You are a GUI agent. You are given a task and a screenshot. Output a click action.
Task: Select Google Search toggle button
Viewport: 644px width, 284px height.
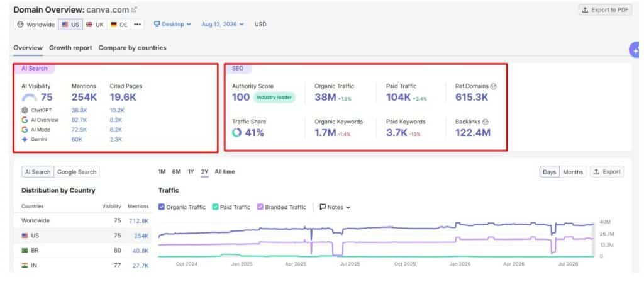tap(77, 172)
